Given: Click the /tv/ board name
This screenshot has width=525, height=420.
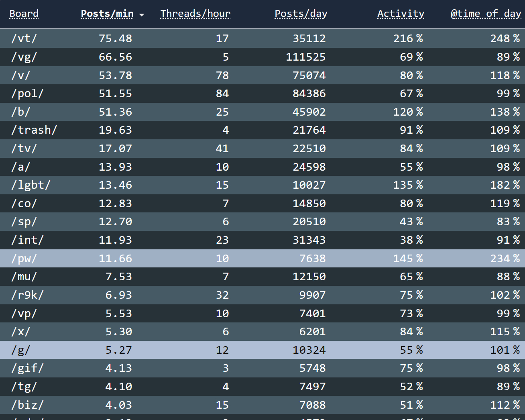Looking at the screenshot, I should pos(24,149).
